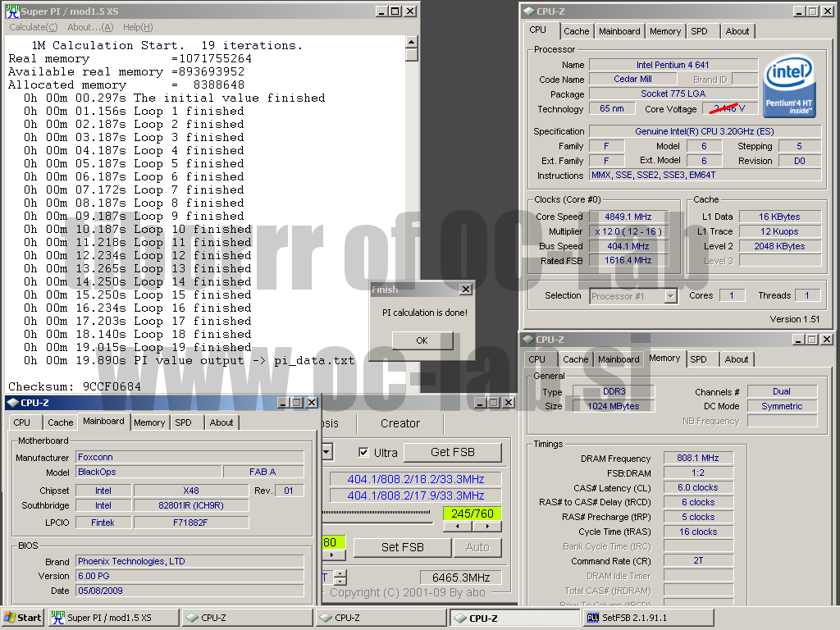Viewport: 840px width, 630px height.
Task: Minimize the Super PI window
Action: (x=381, y=11)
